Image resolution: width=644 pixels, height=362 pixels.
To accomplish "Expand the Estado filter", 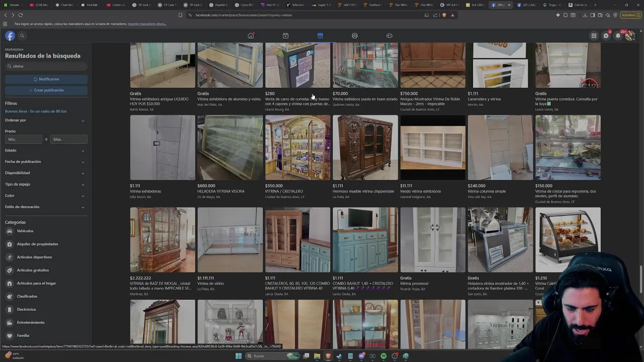I will click(45, 150).
